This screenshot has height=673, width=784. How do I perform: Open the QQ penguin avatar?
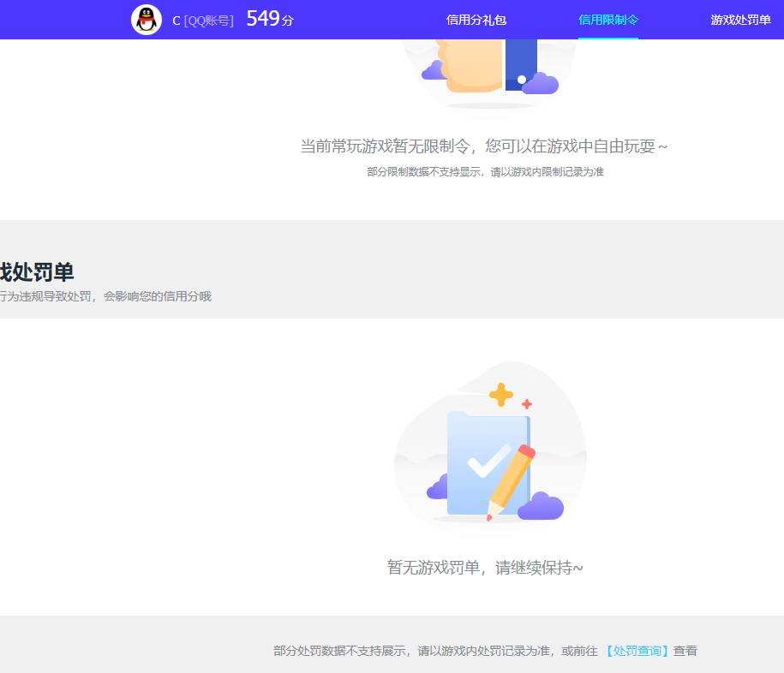147,20
